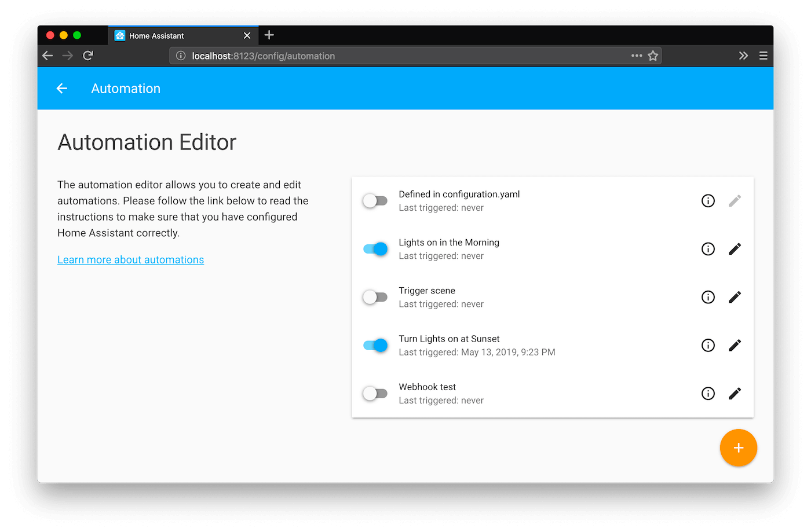Bookmark this page with the star
Screen dimensions: 811x532
pos(652,55)
